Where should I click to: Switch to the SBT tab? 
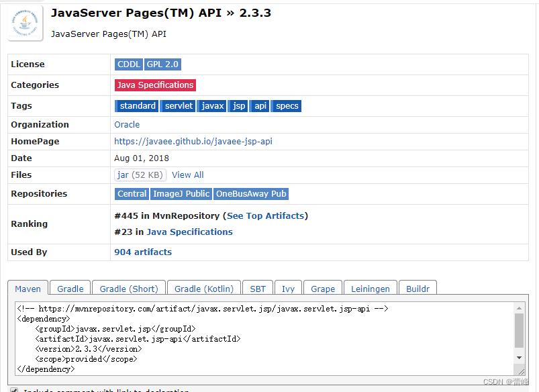coord(258,288)
